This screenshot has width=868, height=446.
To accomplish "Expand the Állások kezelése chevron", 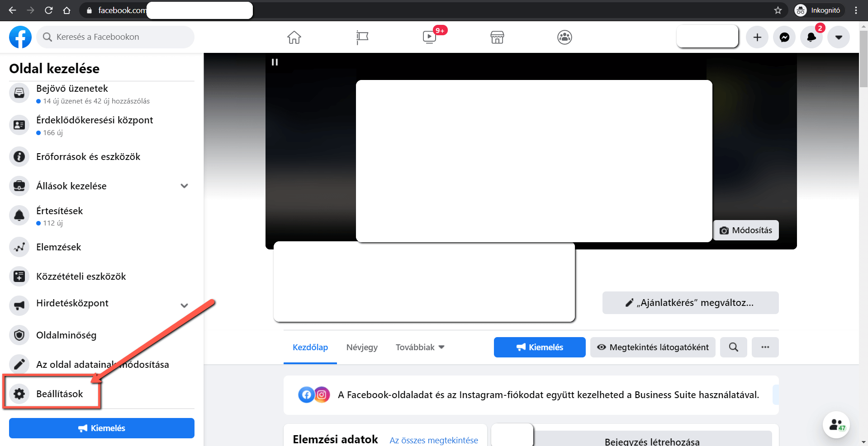I will click(184, 186).
